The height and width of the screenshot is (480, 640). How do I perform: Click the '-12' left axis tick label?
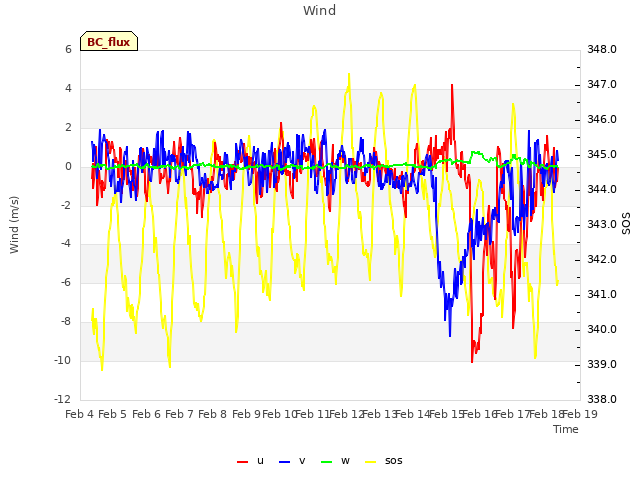pyautogui.click(x=63, y=399)
